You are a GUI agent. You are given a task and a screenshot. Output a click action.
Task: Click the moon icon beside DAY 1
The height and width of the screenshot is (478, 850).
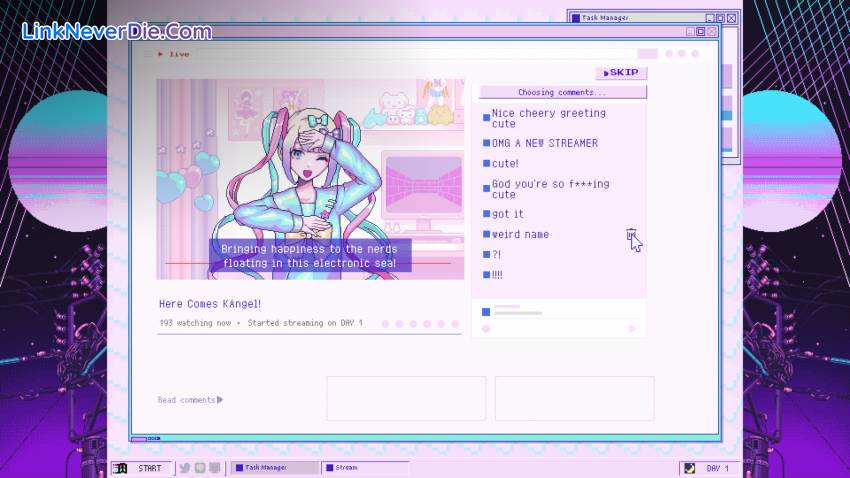(689, 468)
